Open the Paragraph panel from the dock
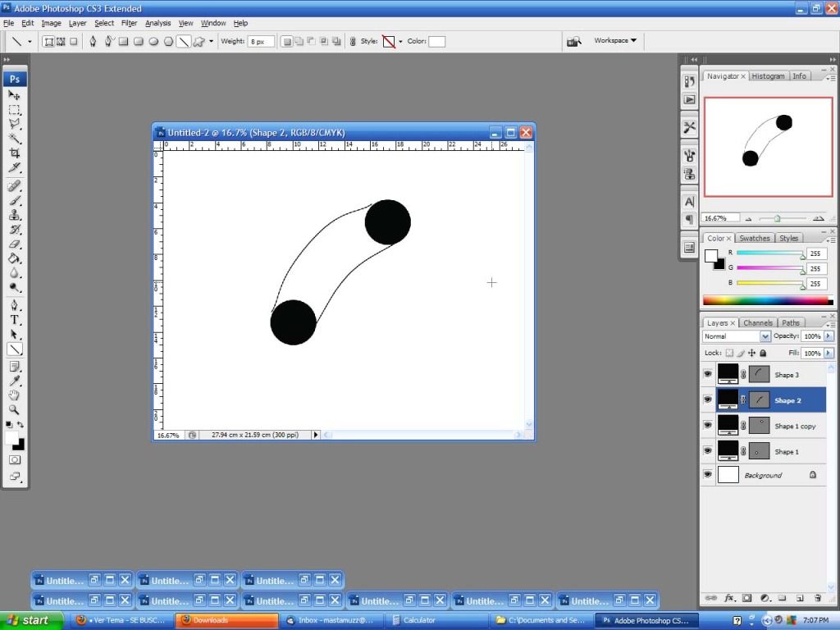Image resolution: width=840 pixels, height=630 pixels. 689,219
